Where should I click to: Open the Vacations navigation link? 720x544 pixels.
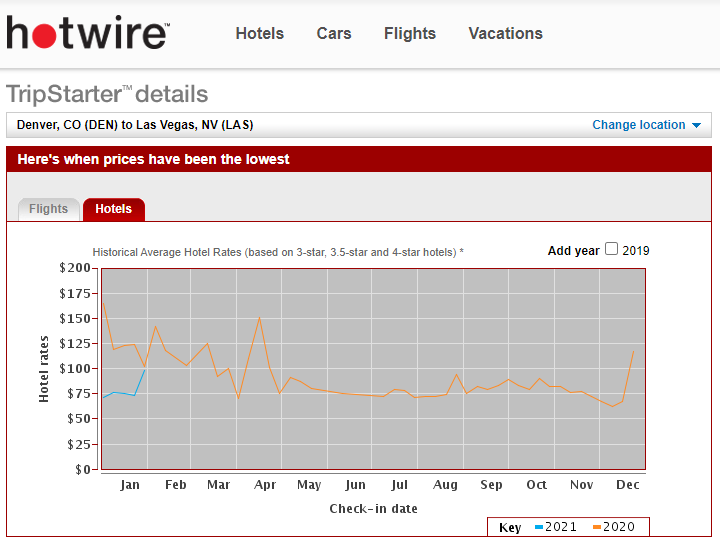506,34
